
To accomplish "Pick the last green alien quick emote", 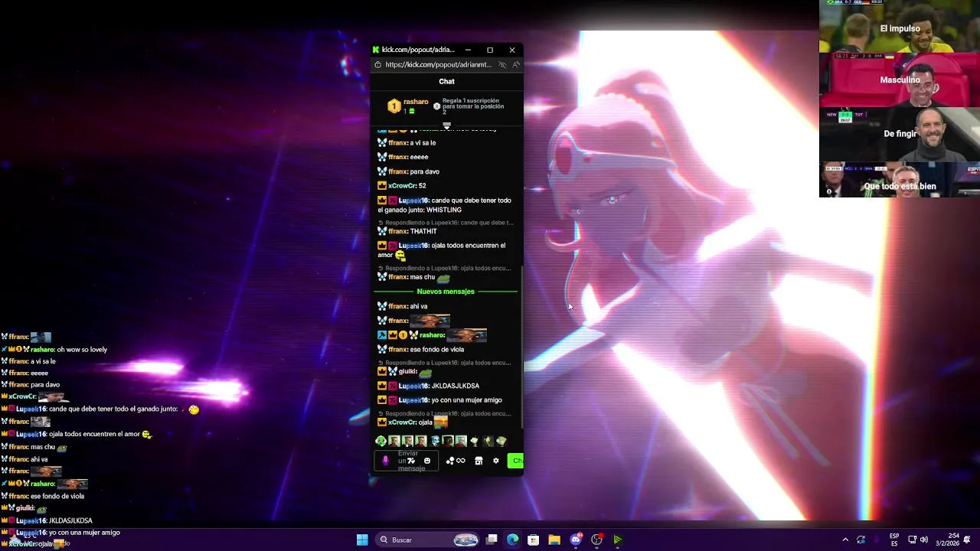I will tap(501, 441).
